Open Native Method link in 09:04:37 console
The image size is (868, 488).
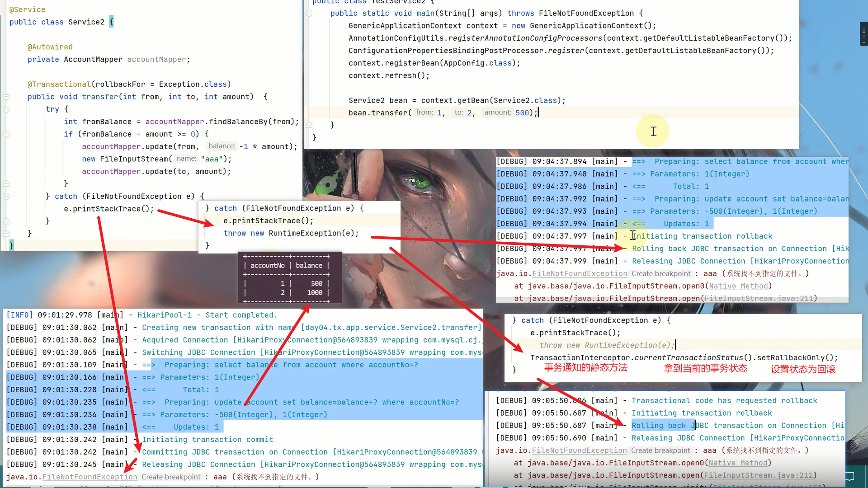738,286
